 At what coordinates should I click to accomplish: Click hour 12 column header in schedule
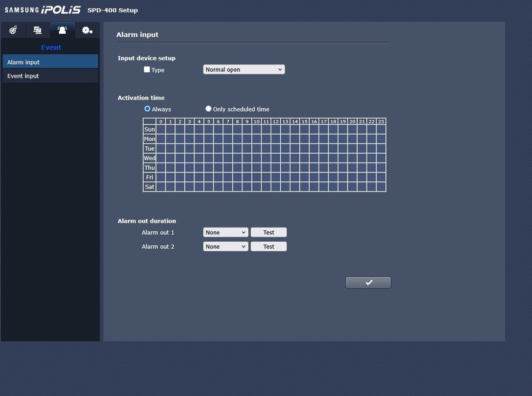[275, 121]
